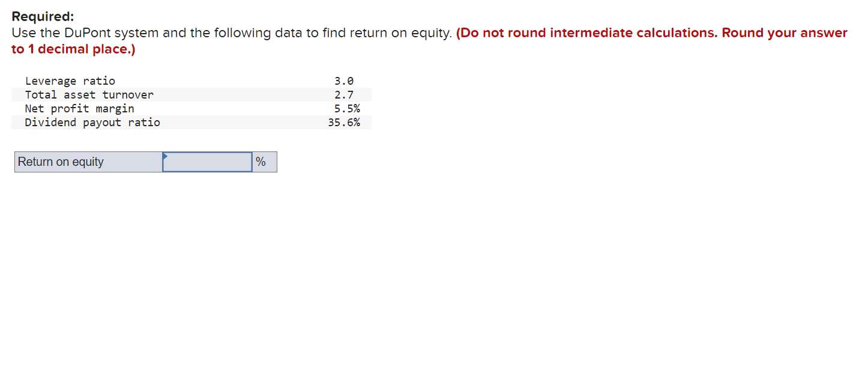Click the Return on equity label cell
The image size is (868, 387).
coord(60,162)
